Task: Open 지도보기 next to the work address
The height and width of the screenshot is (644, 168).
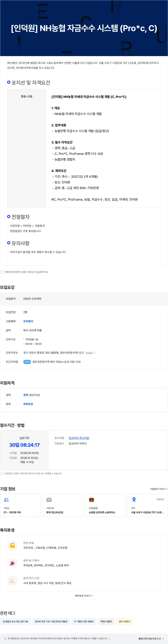Action: pos(89,353)
